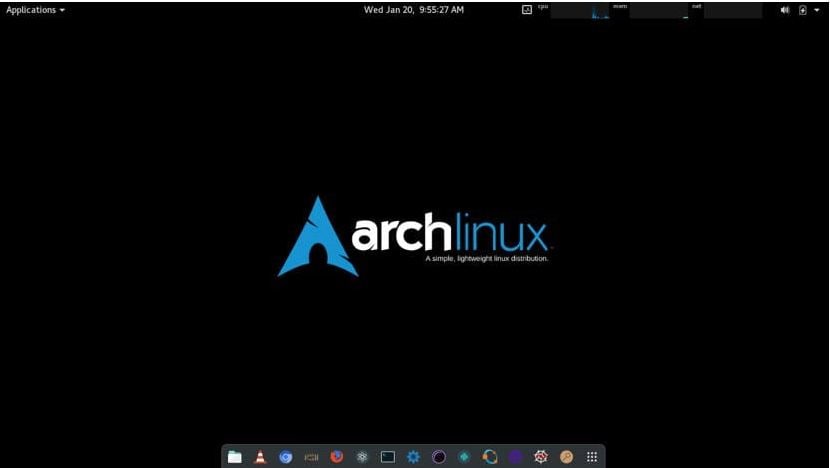This screenshot has width=830, height=468.
Task: Open the Atom editor dock icon
Action: (x=362, y=456)
